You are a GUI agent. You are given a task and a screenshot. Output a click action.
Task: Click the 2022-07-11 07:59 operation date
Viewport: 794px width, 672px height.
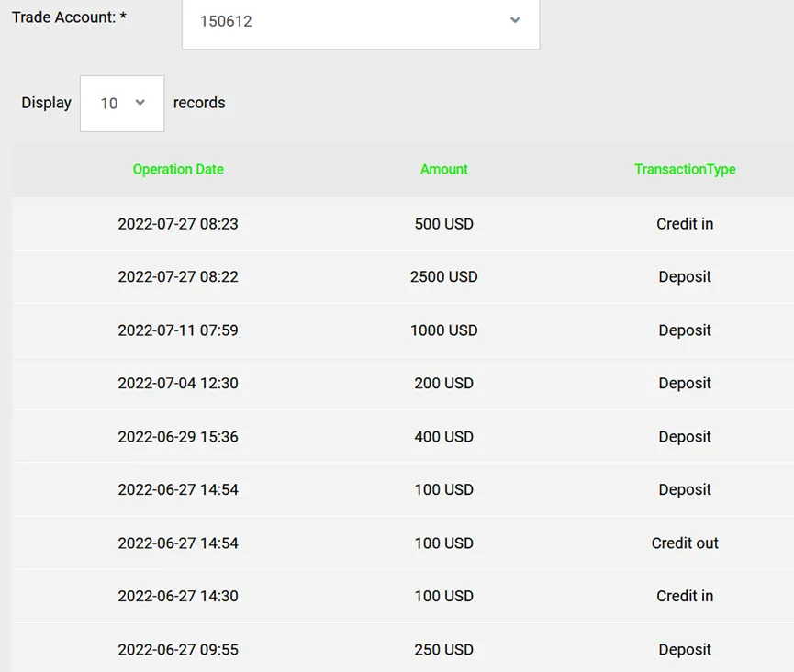(x=178, y=330)
